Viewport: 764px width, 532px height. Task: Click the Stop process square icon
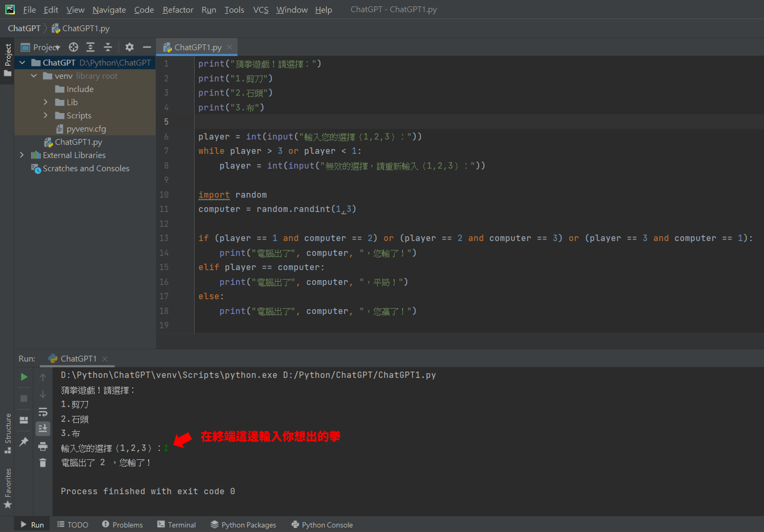click(24, 398)
